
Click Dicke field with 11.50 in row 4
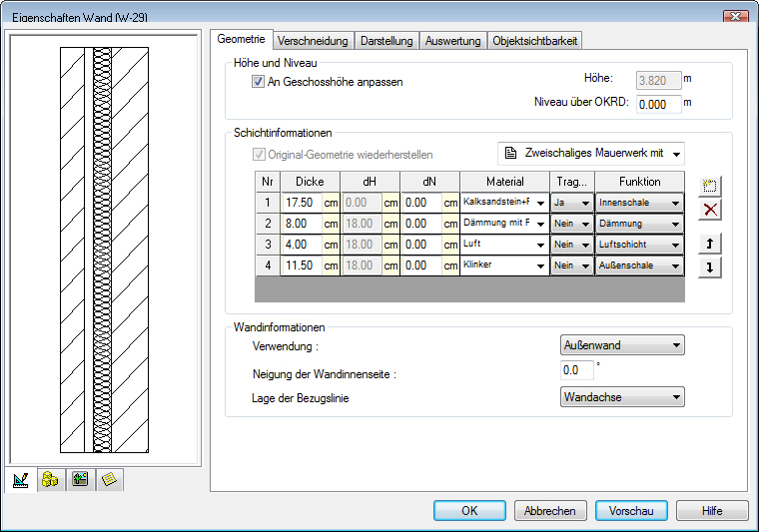tap(302, 266)
